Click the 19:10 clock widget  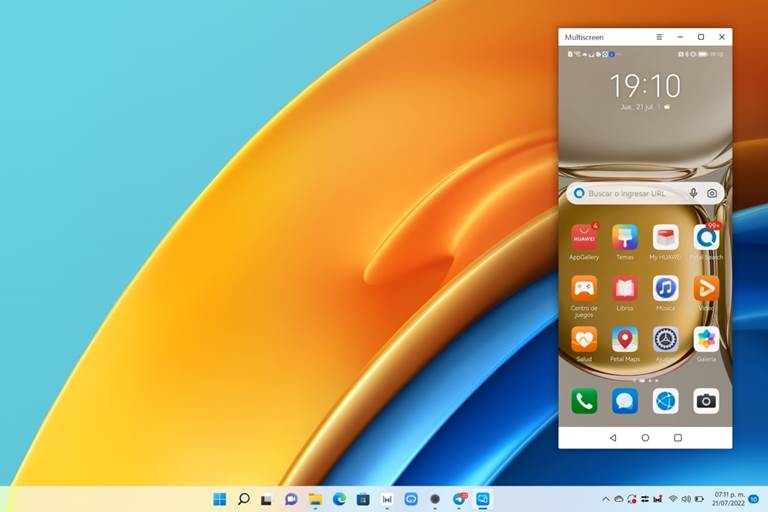(x=645, y=86)
